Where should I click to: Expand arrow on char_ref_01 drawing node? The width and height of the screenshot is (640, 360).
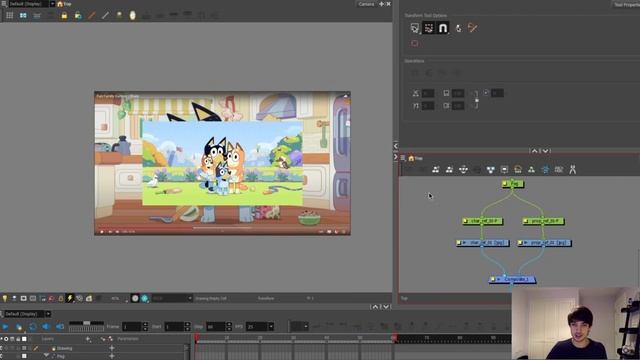tap(464, 242)
